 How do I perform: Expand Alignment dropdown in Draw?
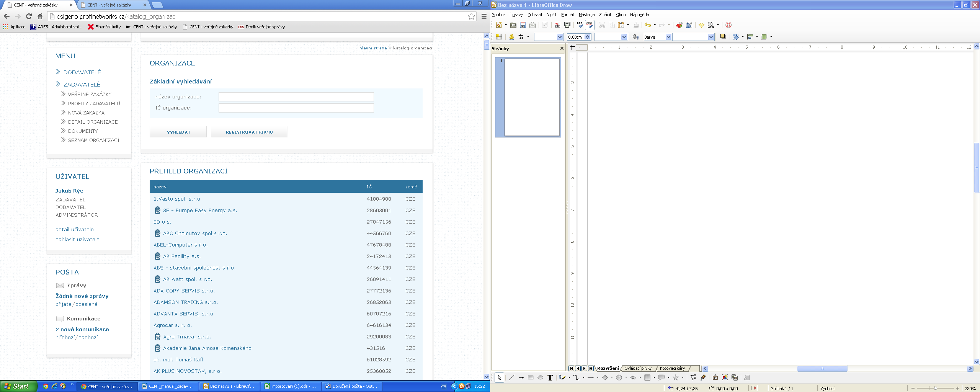[x=757, y=37]
